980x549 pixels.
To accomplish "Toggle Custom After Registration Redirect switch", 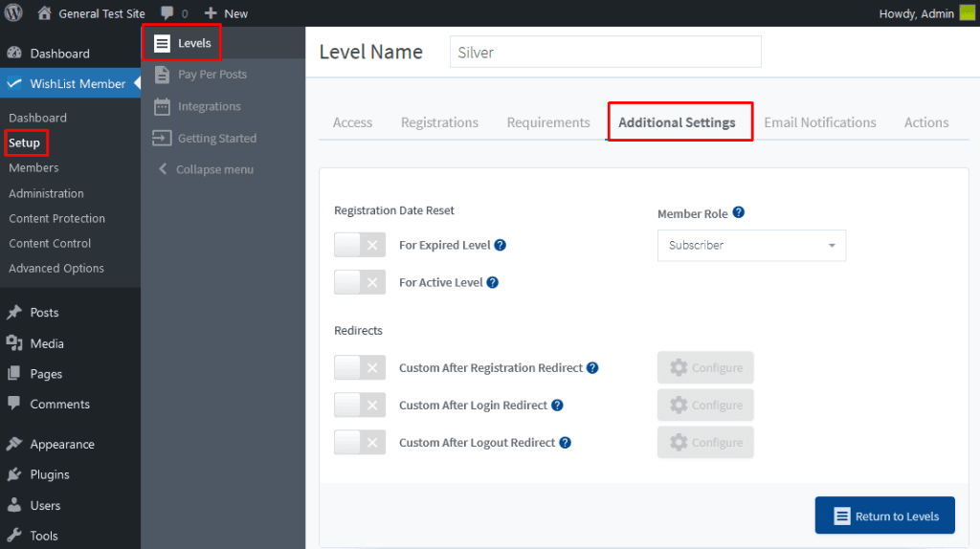I will (x=360, y=368).
